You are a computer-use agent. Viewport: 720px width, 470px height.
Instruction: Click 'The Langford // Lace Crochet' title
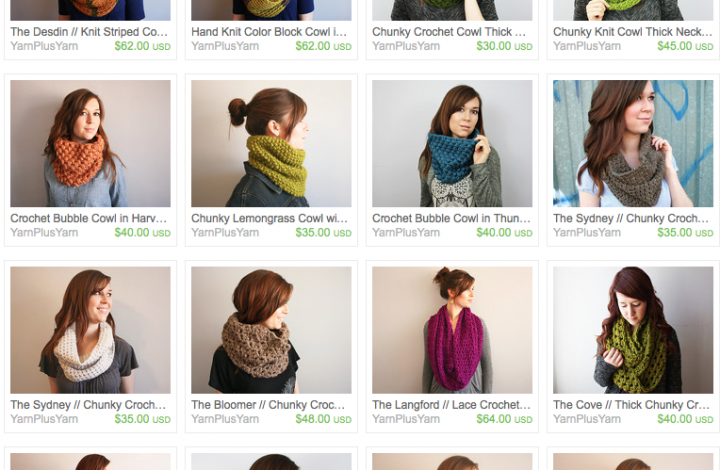click(451, 405)
